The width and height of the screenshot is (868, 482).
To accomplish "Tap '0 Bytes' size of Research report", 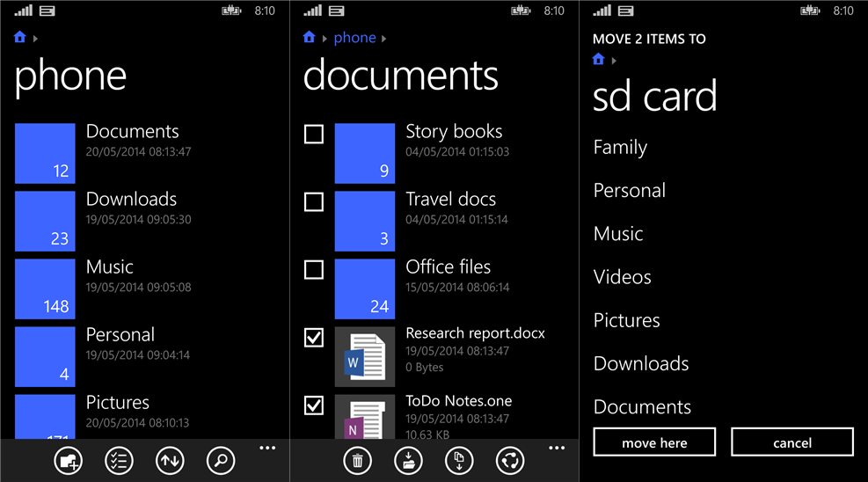I will (424, 367).
